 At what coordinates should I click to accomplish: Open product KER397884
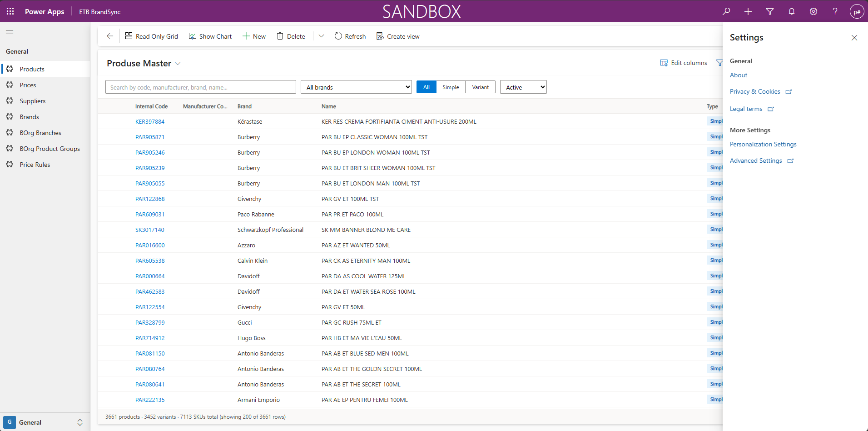click(x=150, y=122)
